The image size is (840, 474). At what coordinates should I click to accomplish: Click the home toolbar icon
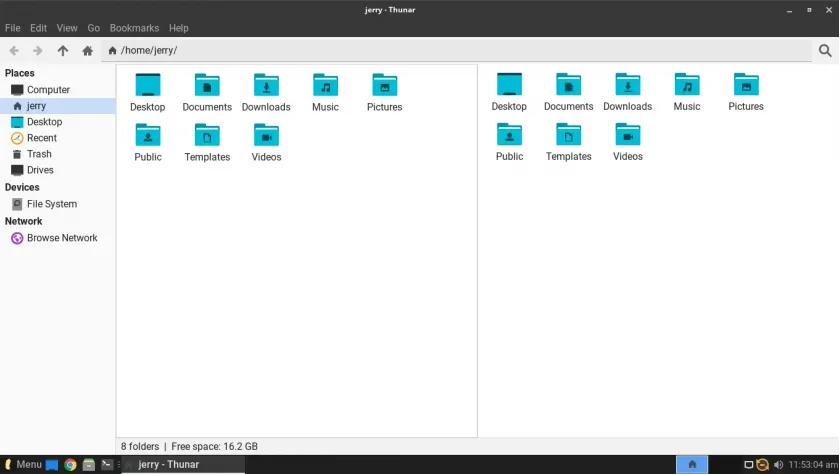pyautogui.click(x=87, y=50)
